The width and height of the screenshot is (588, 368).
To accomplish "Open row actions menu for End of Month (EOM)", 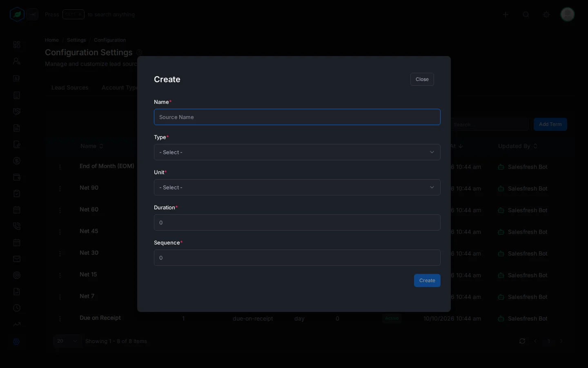I will [60, 167].
